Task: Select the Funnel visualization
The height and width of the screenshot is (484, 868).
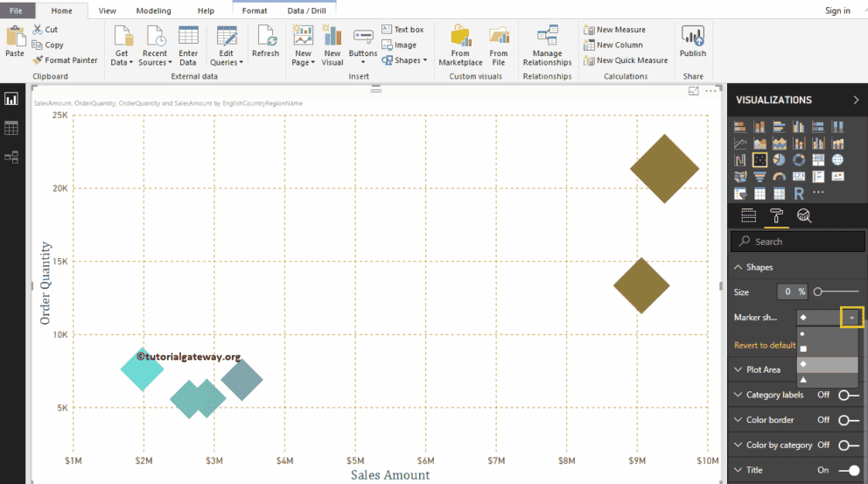Action: (759, 177)
